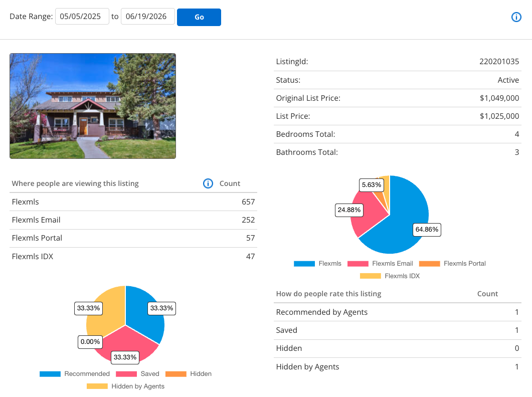Toggle Hidden legend swatch in ratings chart
Viewport: 532px width, 397px height.
(175, 374)
